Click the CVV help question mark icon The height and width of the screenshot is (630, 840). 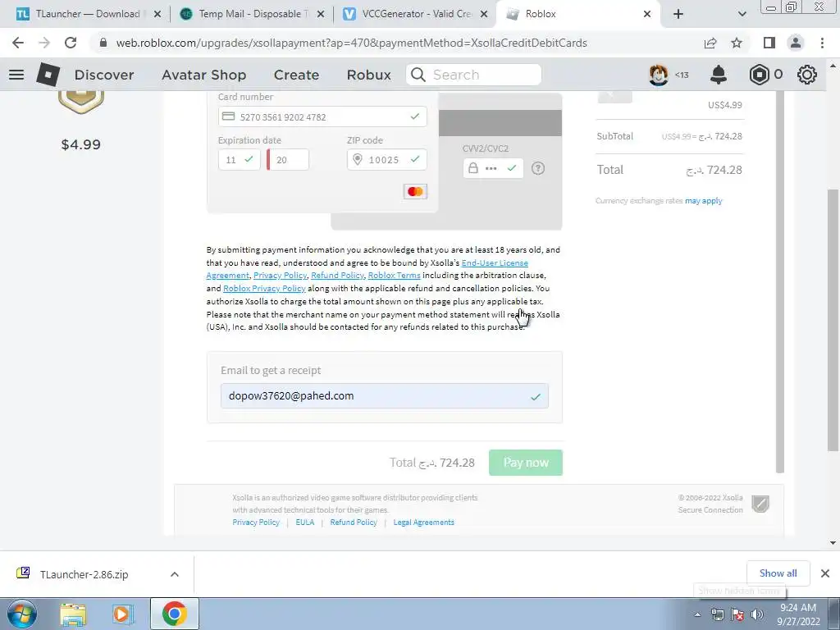[x=538, y=168]
